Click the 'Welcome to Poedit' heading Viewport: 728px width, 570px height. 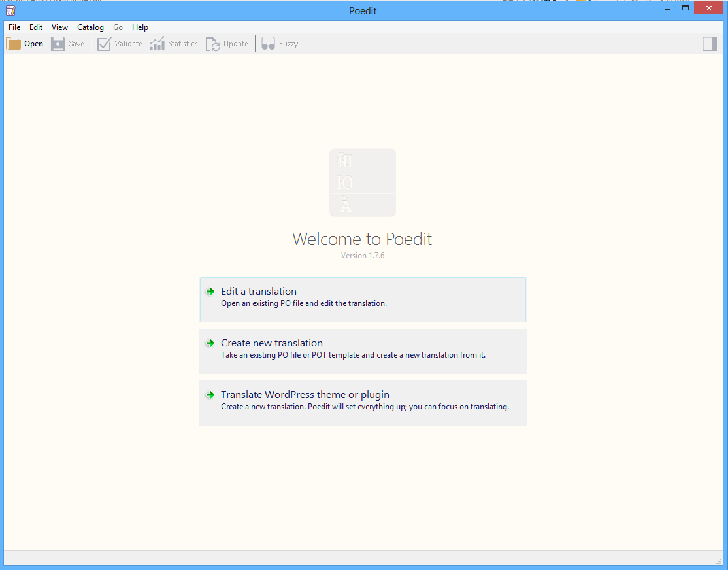(x=362, y=239)
